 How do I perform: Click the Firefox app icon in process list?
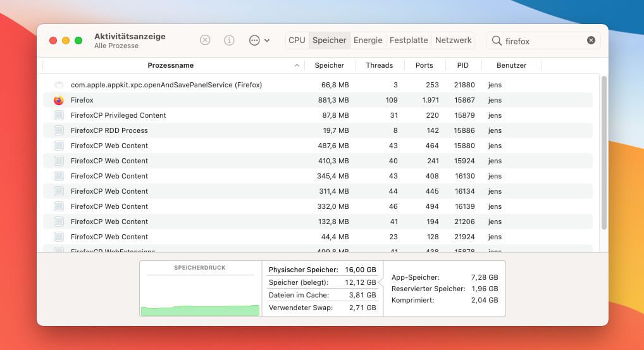point(59,100)
